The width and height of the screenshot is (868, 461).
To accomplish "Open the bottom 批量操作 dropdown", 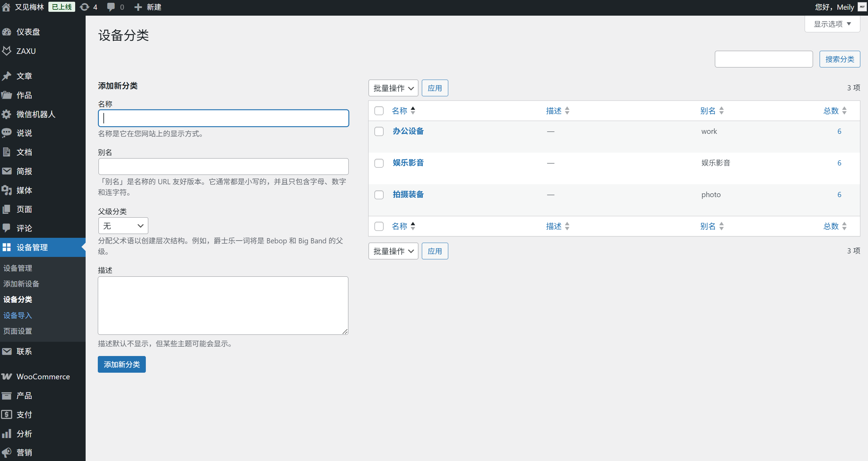I will click(393, 251).
